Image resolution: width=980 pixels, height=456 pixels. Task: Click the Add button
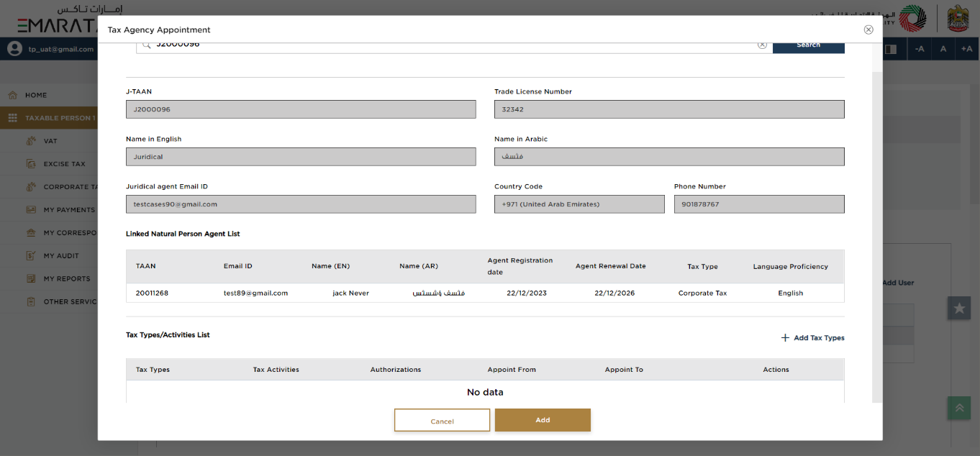click(543, 420)
